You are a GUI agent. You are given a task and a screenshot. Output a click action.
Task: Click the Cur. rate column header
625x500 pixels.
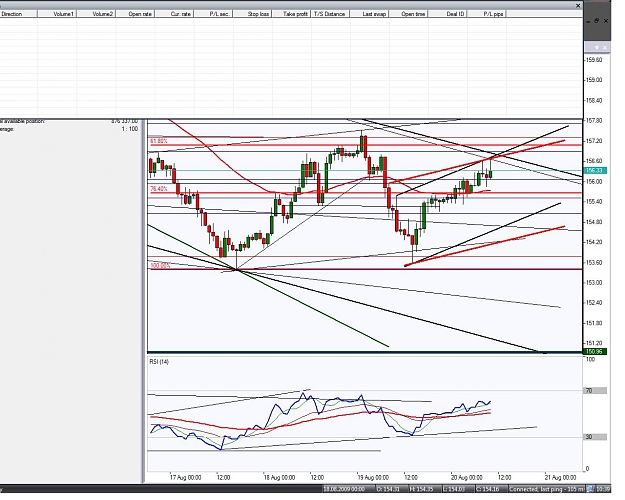point(174,14)
